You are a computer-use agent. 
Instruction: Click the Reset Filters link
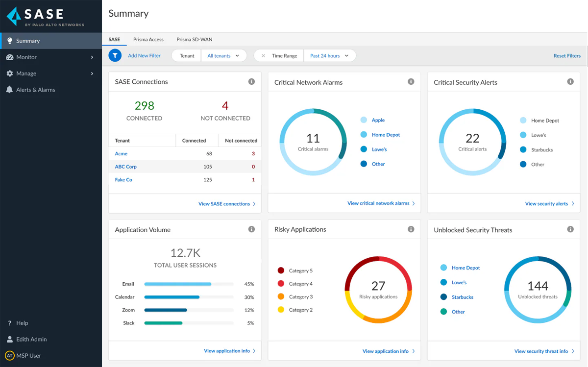(567, 55)
